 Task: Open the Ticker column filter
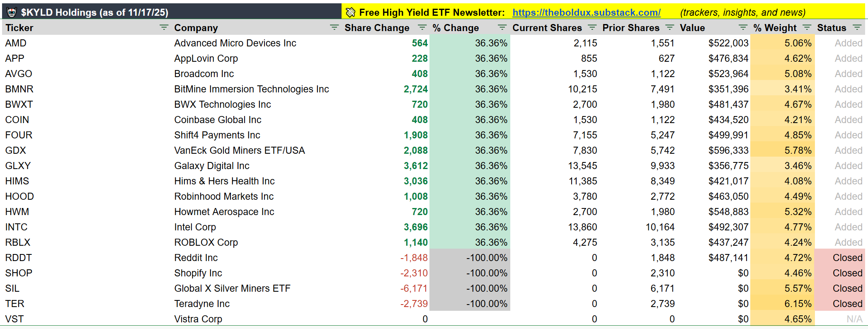coord(164,27)
